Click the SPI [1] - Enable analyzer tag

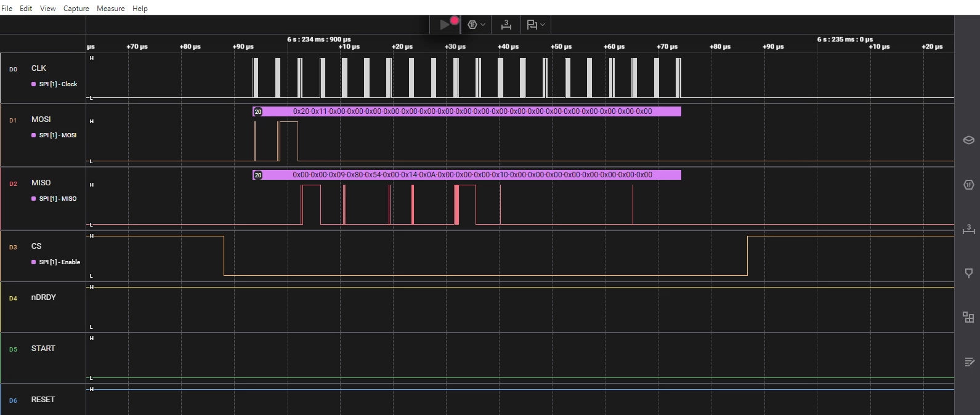pos(60,262)
